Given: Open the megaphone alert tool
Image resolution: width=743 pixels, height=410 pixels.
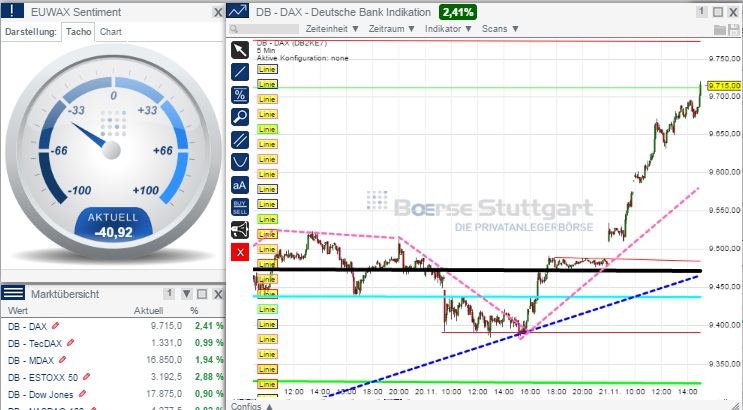Looking at the screenshot, I should [x=240, y=230].
